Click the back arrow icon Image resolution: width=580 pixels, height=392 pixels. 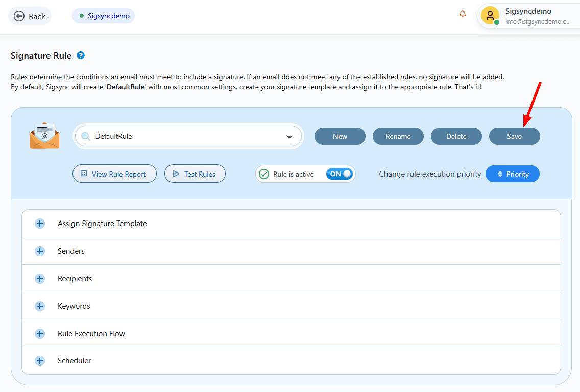(19, 16)
